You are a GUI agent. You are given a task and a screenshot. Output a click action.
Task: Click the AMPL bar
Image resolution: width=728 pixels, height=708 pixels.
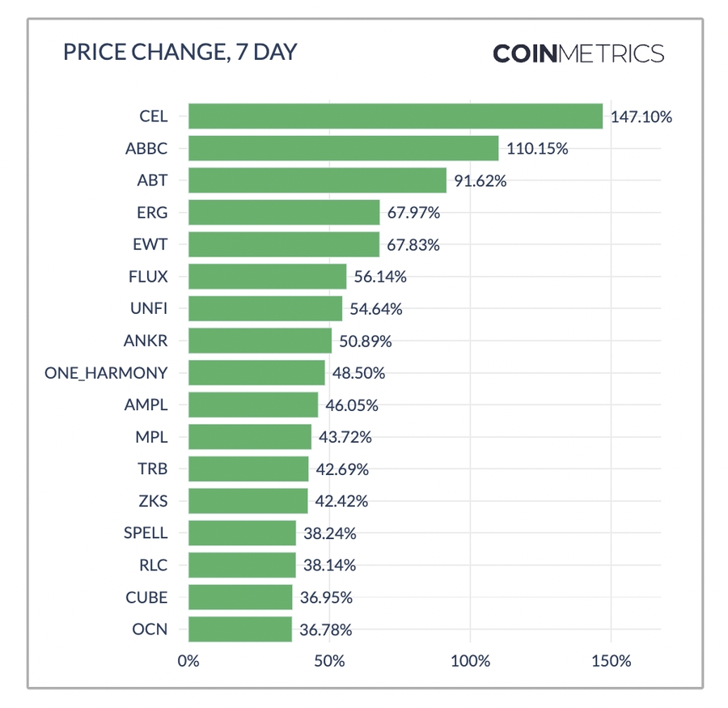(x=253, y=405)
